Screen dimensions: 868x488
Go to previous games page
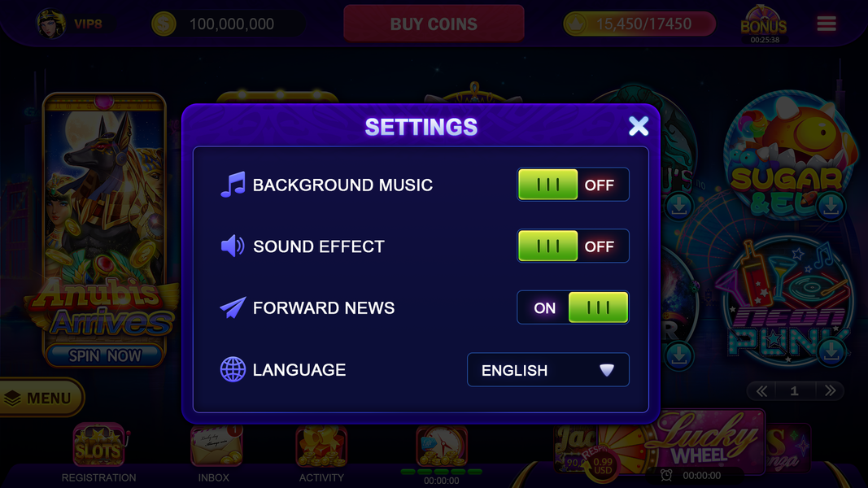tap(761, 391)
